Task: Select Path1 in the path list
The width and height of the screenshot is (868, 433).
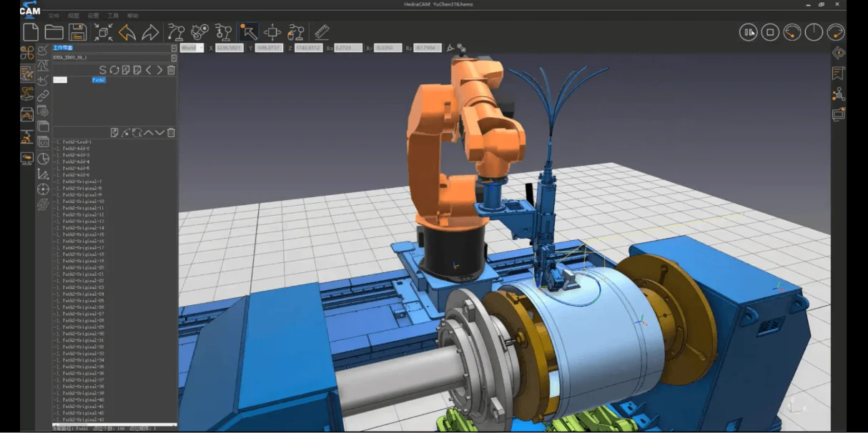Action: (x=60, y=80)
